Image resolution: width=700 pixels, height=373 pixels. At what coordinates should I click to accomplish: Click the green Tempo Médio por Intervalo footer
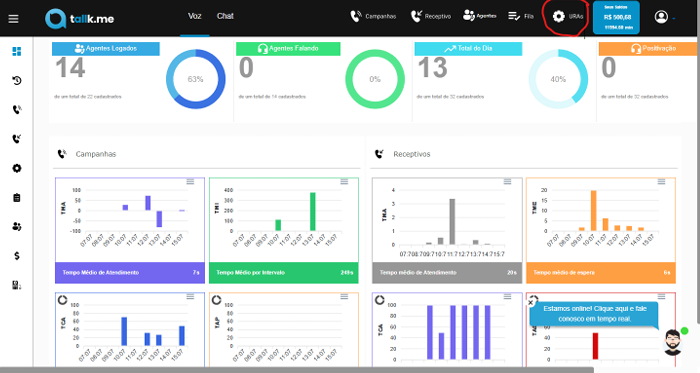click(284, 273)
